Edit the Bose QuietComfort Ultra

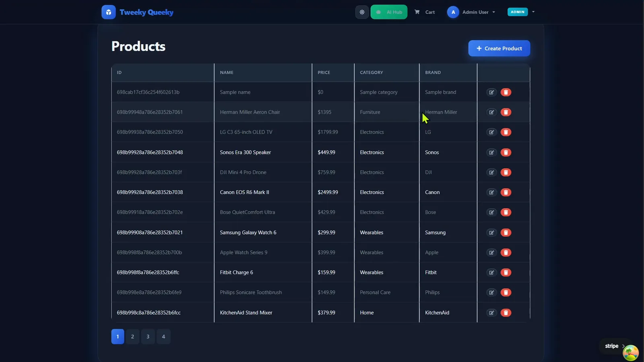click(491, 212)
